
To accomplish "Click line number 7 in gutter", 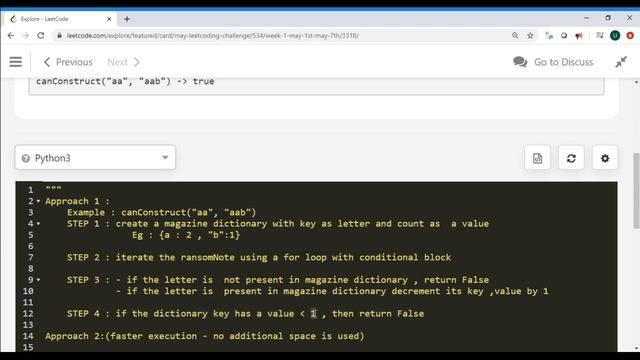I will click(x=31, y=258).
